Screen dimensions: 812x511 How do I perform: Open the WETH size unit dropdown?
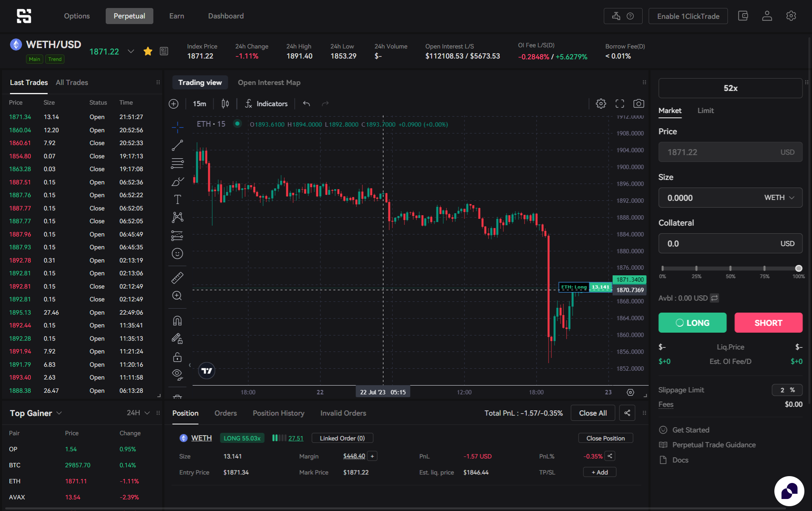779,198
